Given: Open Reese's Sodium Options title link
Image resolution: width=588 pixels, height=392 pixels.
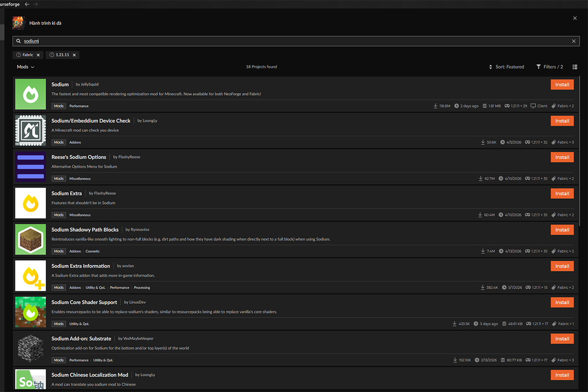Looking at the screenshot, I should 79,157.
